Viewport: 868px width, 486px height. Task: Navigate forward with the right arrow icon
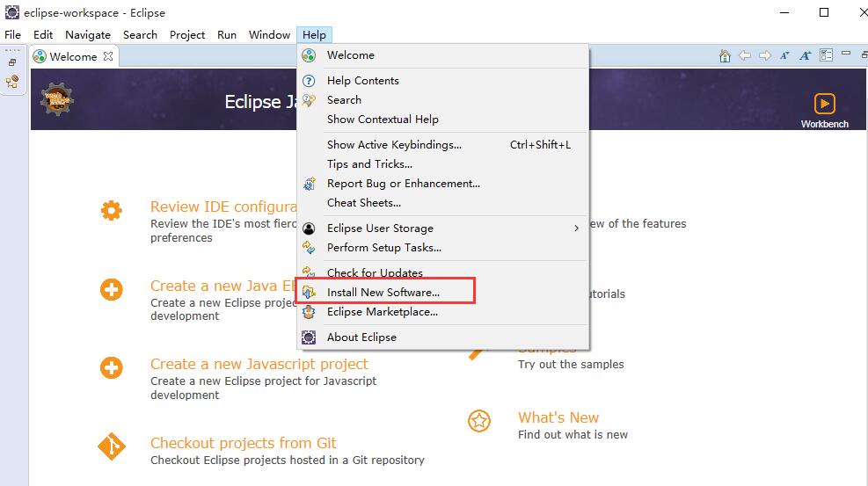click(x=765, y=55)
